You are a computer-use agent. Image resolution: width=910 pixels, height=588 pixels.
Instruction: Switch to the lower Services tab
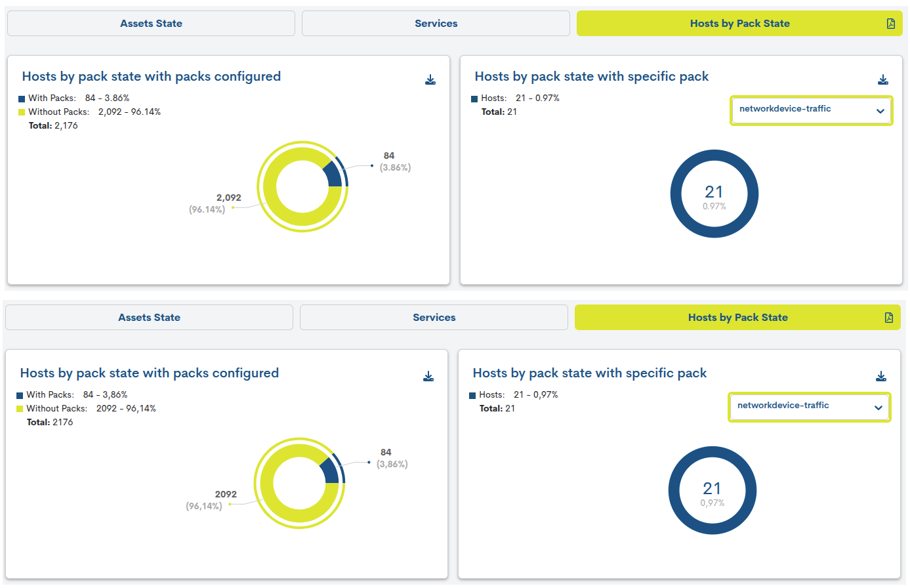434,318
